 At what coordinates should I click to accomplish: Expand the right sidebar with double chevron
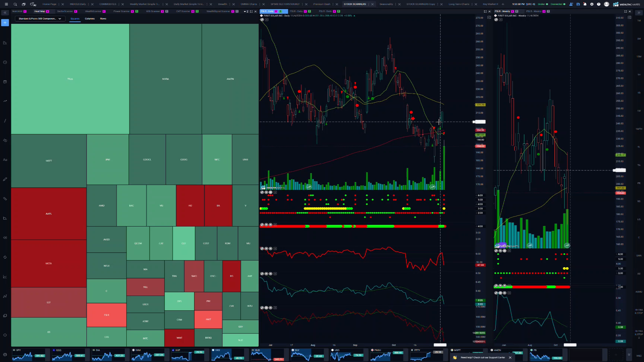click(639, 13)
